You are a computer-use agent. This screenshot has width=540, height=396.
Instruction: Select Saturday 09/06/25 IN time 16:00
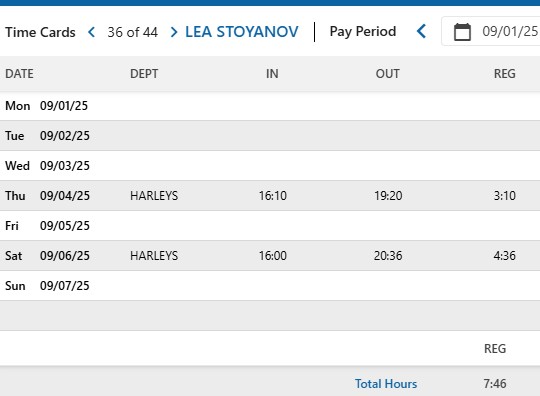[273, 256]
